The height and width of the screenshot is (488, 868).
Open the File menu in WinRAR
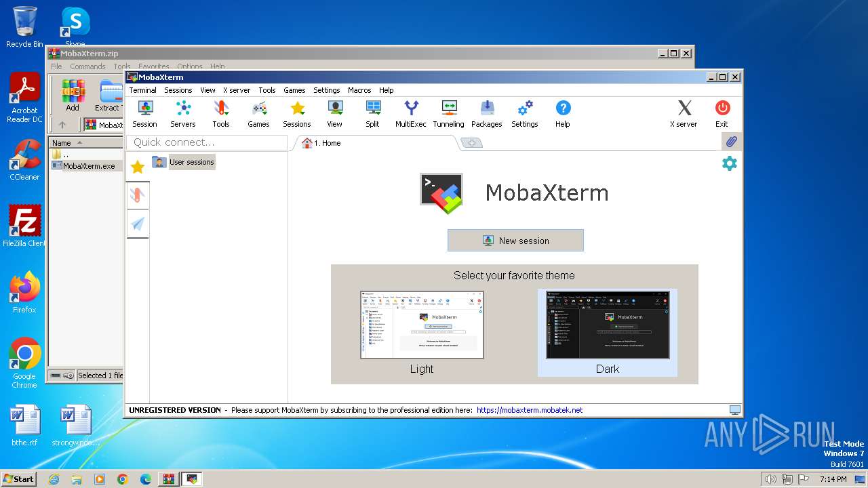tap(56, 66)
